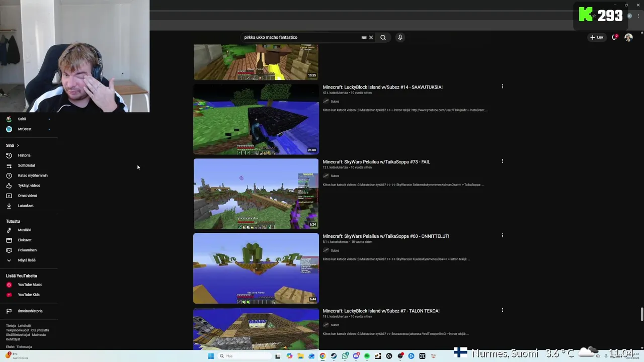Open Spotify from taskbar

click(x=367, y=356)
